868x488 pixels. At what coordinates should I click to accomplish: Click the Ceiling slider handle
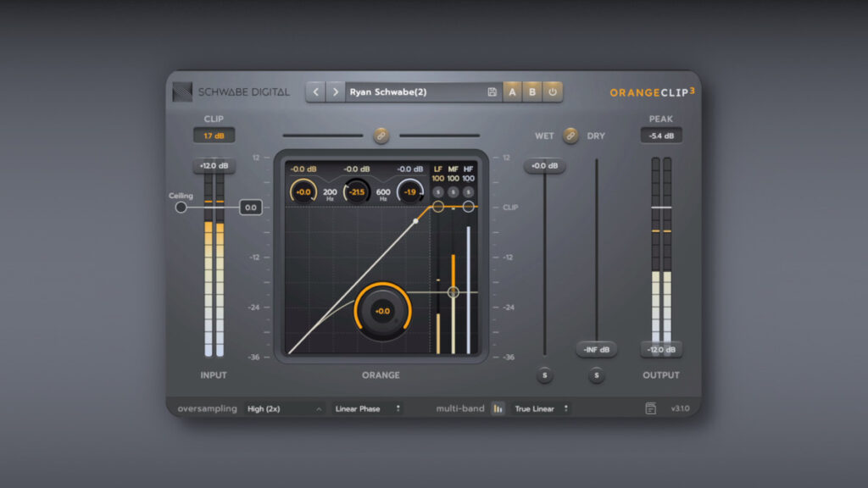(181, 206)
